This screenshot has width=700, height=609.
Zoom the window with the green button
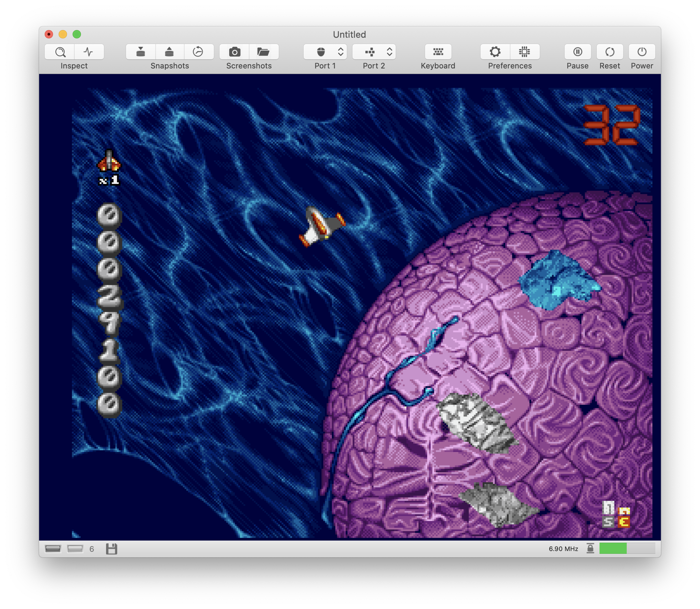click(77, 34)
